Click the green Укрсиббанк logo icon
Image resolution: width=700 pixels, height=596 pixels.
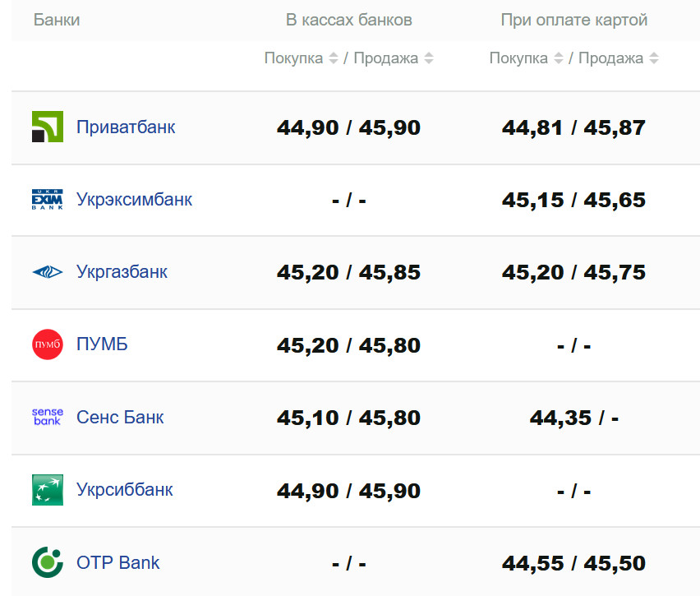(x=47, y=490)
